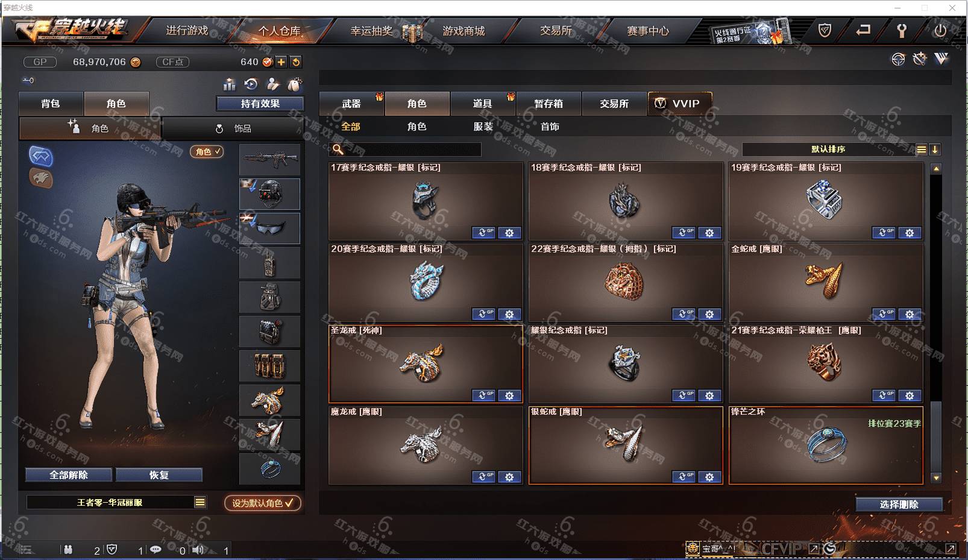Open the 游戏商城 menu
Viewport: 968px width, 560px height.
464,31
